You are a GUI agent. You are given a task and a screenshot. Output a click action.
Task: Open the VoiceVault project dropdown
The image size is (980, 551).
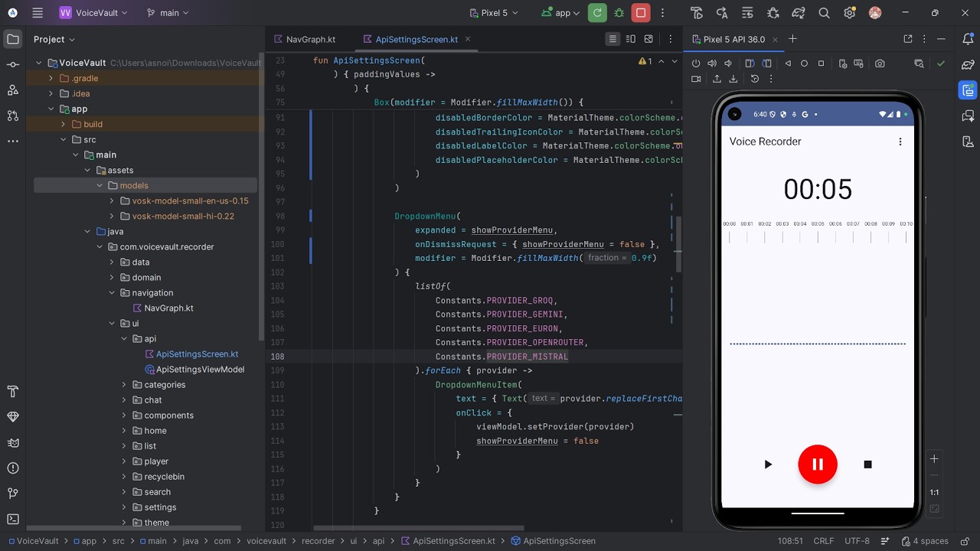tap(93, 13)
